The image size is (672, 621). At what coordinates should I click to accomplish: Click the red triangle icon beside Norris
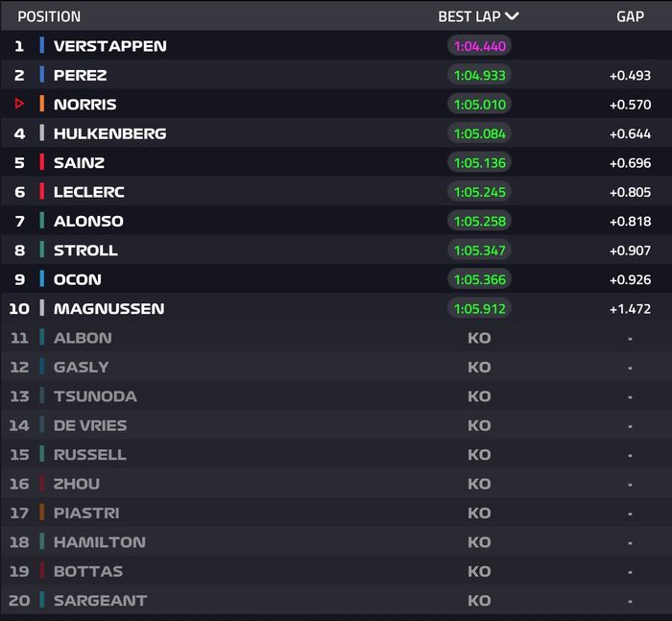19,104
